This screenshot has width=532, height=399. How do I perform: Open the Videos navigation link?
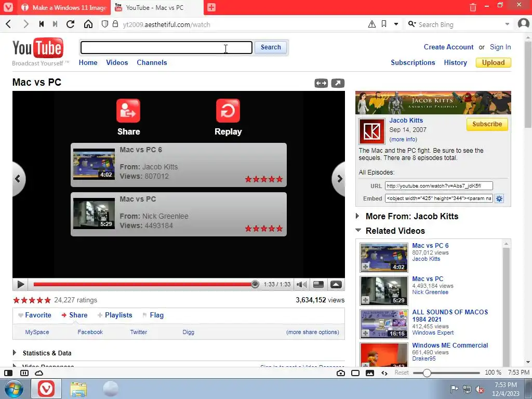(117, 62)
